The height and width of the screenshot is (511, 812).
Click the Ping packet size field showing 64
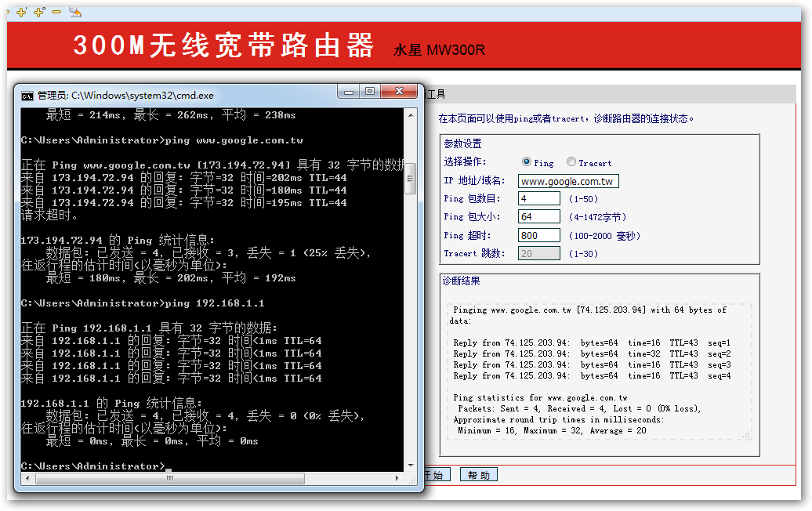pos(539,217)
